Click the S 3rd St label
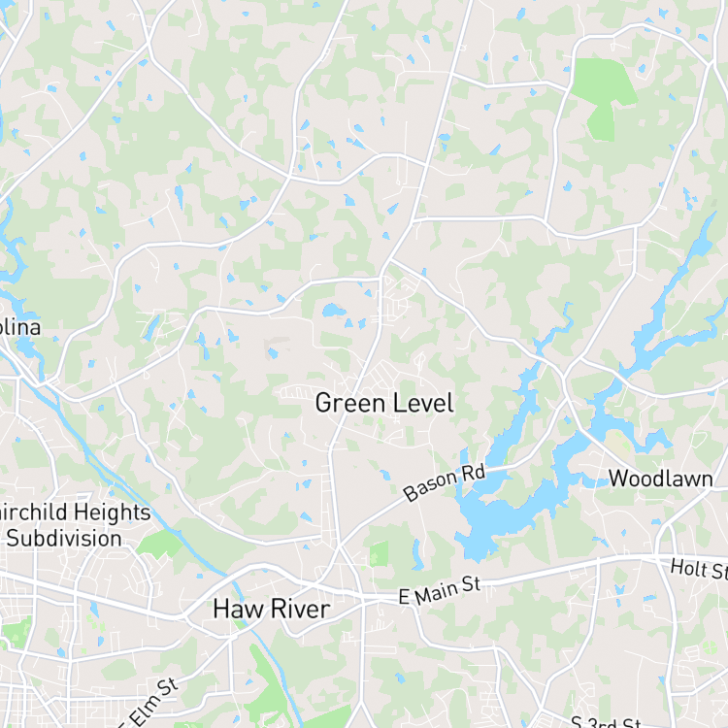The image size is (728, 728). [x=606, y=722]
